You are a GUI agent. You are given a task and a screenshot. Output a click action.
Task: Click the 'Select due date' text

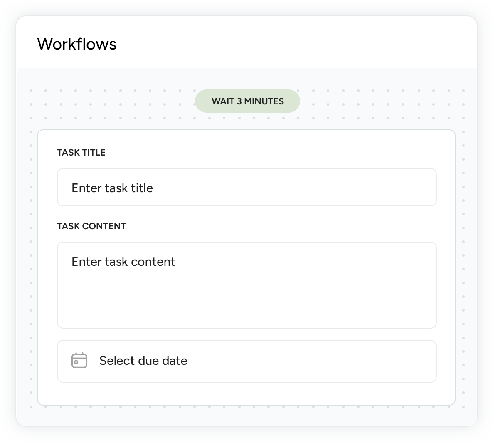(x=143, y=361)
